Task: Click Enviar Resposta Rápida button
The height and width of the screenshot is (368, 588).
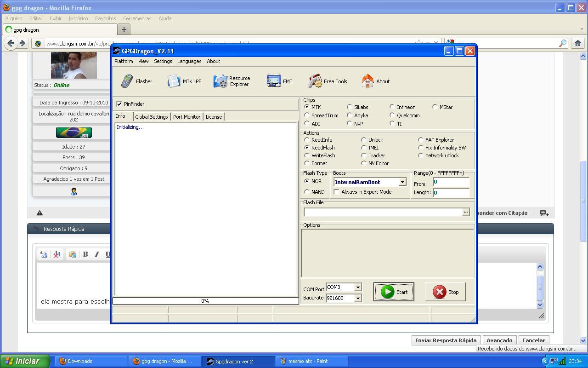Action: [446, 340]
